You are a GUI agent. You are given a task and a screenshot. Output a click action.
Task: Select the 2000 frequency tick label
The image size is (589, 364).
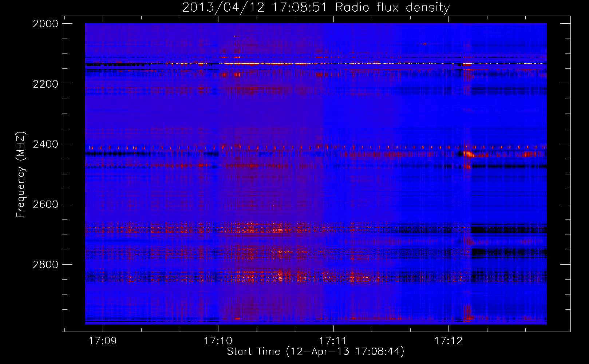click(x=46, y=24)
